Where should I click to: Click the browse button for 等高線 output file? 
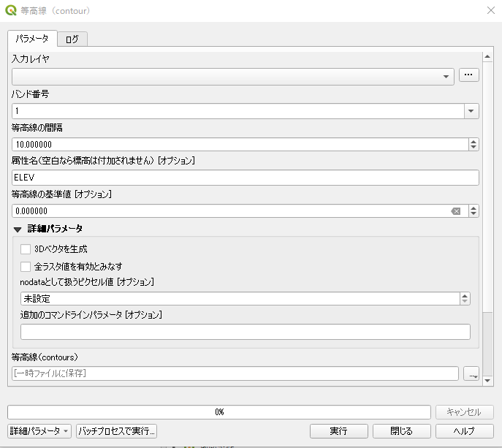coord(471,374)
